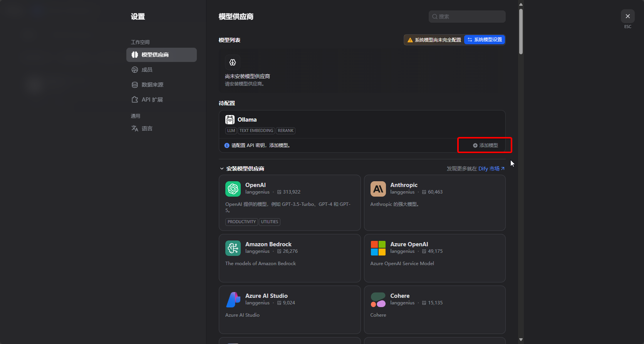Select 语言 under general settings
Screen dimensions: 644x344
click(147, 129)
